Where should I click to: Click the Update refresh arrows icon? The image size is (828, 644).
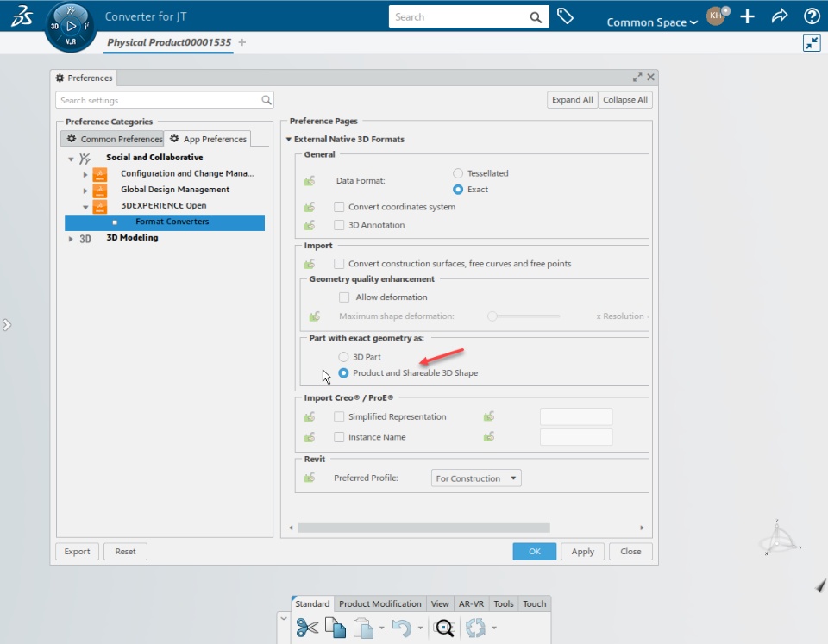click(475, 628)
